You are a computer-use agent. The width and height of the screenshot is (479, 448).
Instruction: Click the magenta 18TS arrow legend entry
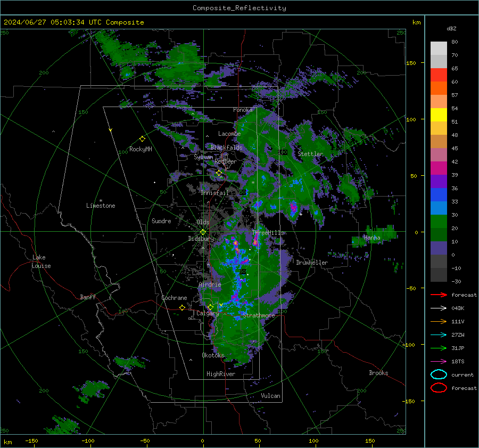pos(439,362)
